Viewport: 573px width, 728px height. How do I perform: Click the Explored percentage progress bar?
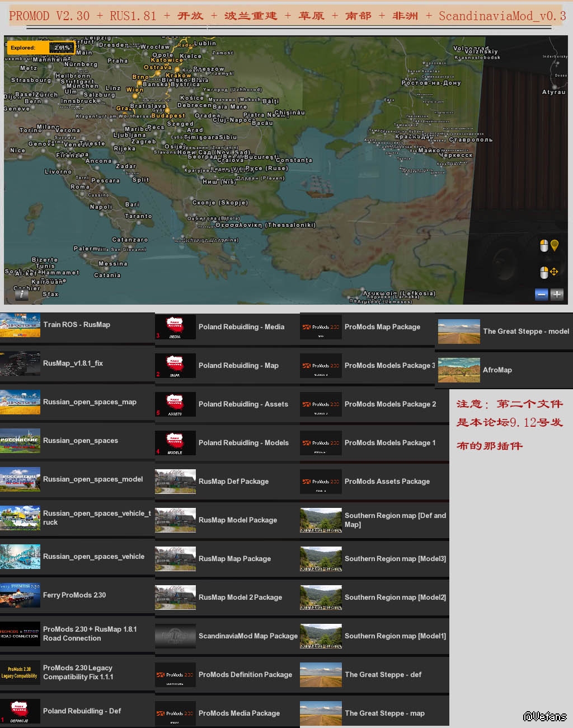coord(62,48)
